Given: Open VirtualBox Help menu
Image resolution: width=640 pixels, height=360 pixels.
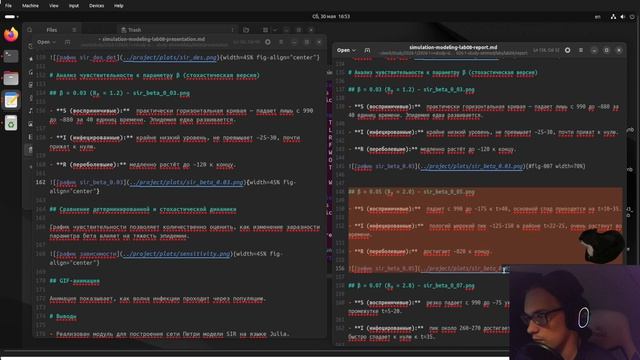Looking at the screenshot, I should pos(119,6).
